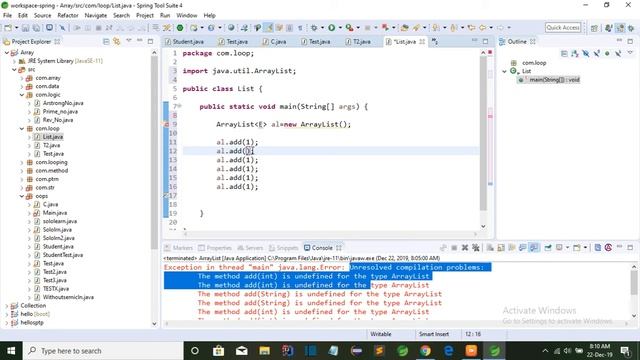
Task: Open the Window menu
Action: (x=187, y=16)
